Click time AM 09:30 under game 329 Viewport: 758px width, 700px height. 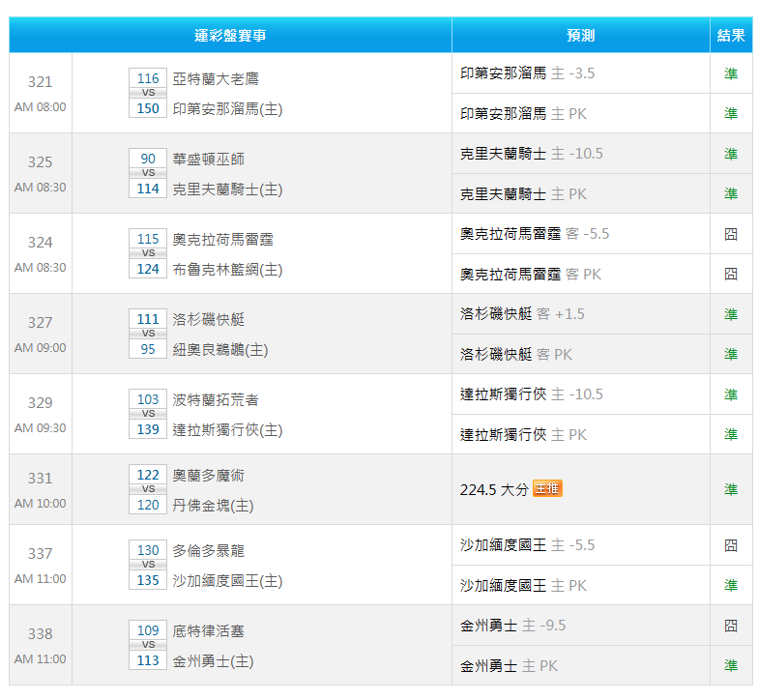point(41,427)
